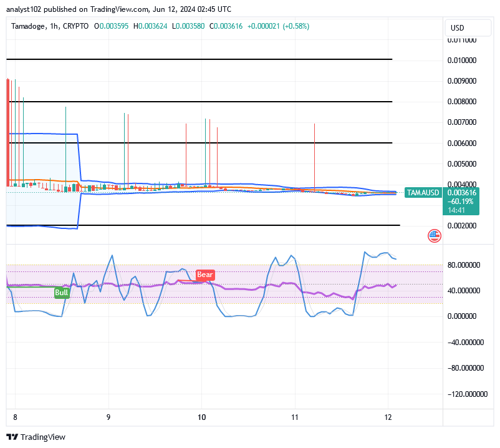Image resolution: width=500 pixels, height=448 pixels.
Task: Click the -60.19% change label
Action: click(x=461, y=202)
